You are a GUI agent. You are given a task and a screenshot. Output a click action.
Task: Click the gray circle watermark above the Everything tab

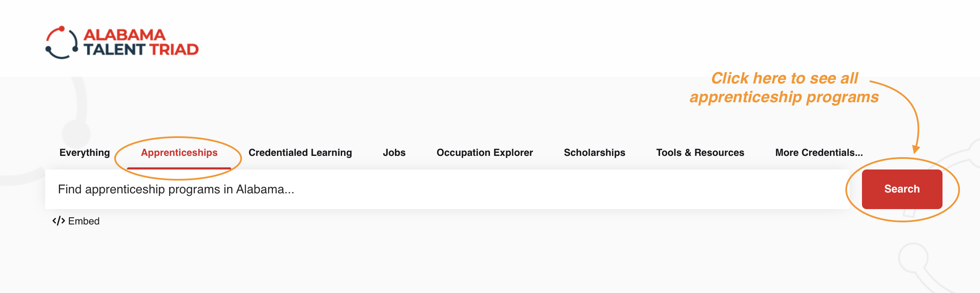76,134
